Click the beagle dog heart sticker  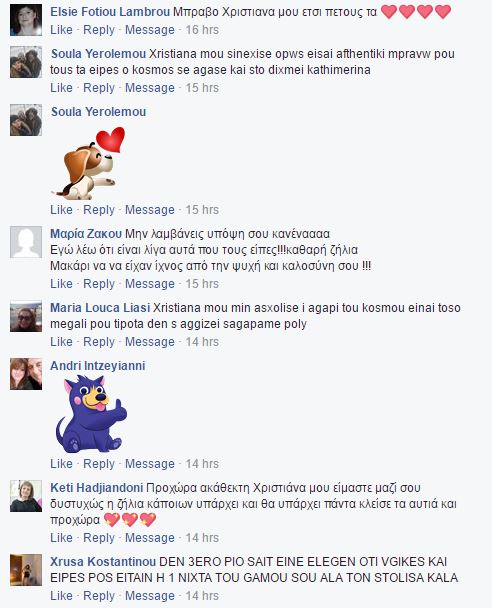[x=90, y=163]
